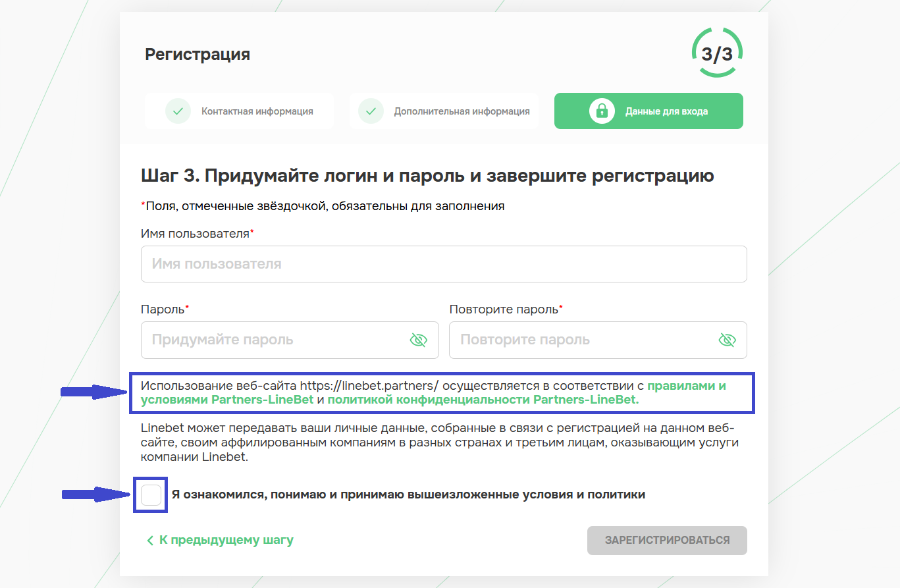Click the back chevron before К предыдущему шагу
Viewport: 900px width, 588px height.
[x=150, y=541]
